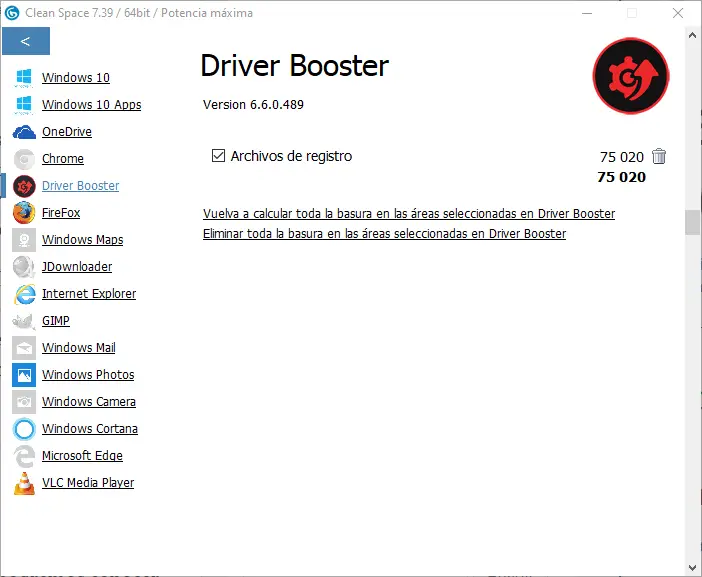Click the 'Archivos de registro' label text
Image resolution: width=702 pixels, height=577 pixels.
[291, 156]
